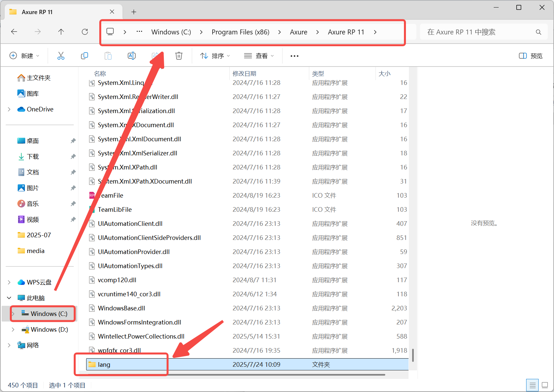Open 下载 quick access folder
The width and height of the screenshot is (554, 392).
[x=28, y=156]
